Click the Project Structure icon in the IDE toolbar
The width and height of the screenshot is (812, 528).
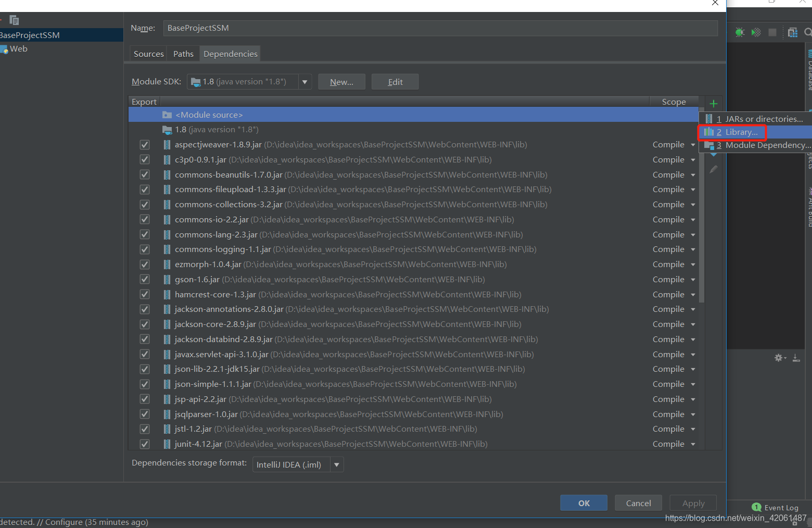click(x=793, y=32)
